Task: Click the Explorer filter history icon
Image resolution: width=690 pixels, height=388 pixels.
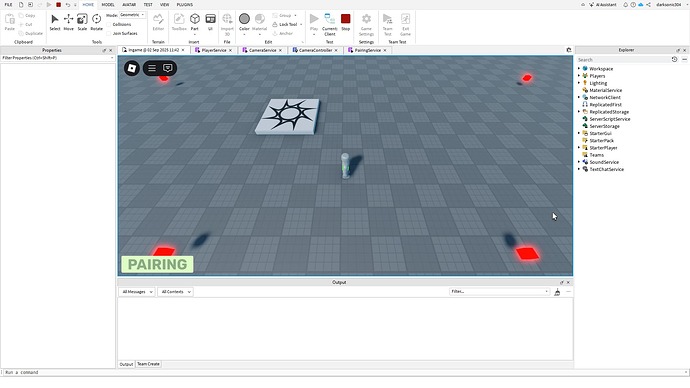Action: click(x=674, y=59)
